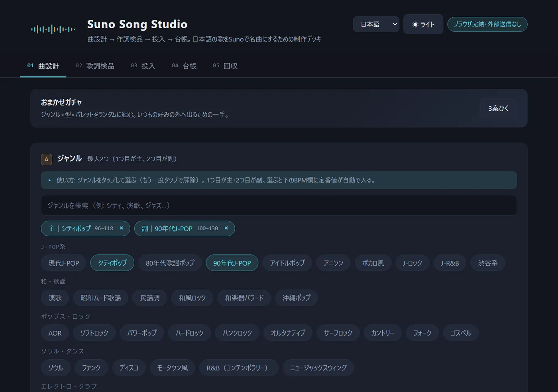Select the パワーポップ genre chip

(142, 333)
